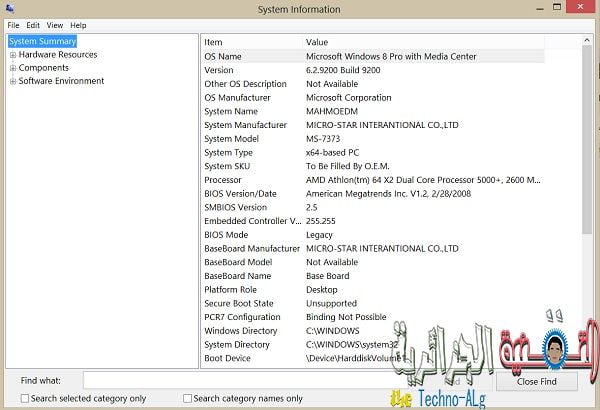Viewport: 600px width, 410px height.
Task: Click the Value column header
Action: [x=423, y=42]
